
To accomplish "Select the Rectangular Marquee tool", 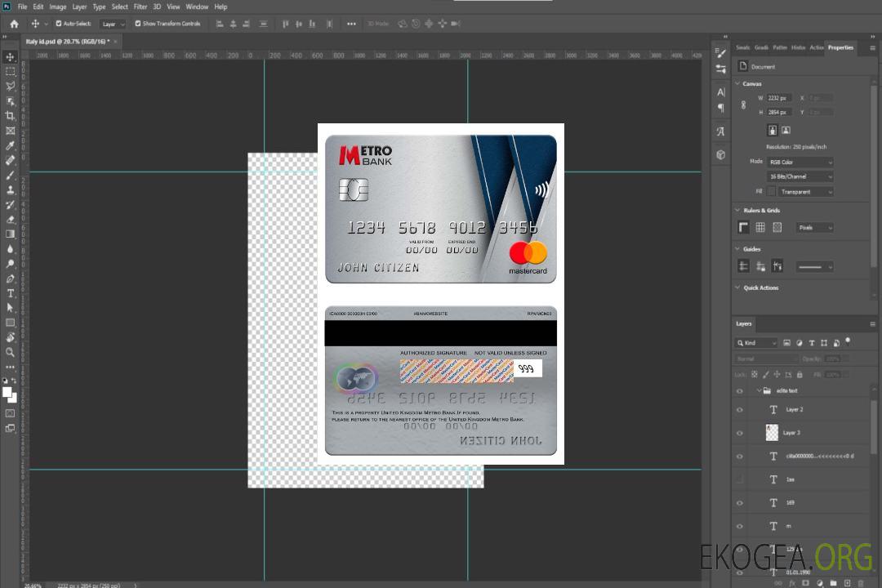I will click(x=10, y=72).
